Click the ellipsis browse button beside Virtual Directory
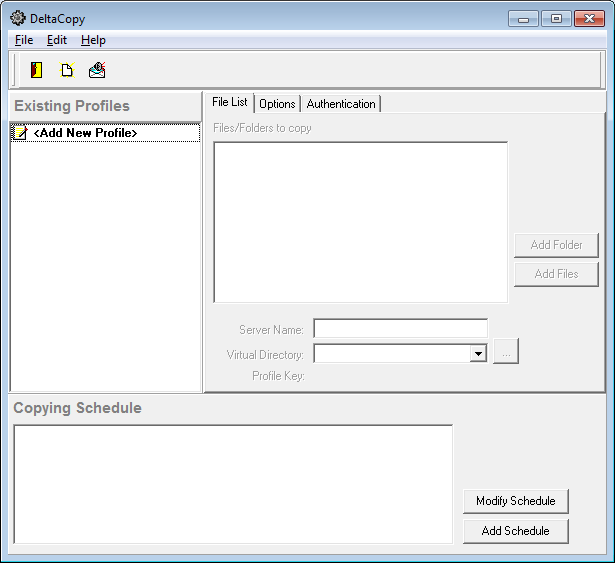 (x=506, y=353)
